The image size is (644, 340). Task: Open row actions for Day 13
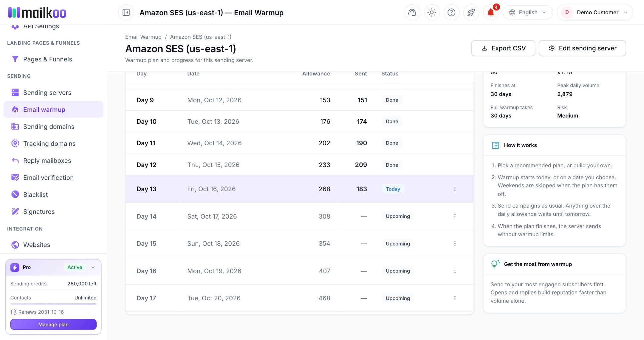coord(455,189)
